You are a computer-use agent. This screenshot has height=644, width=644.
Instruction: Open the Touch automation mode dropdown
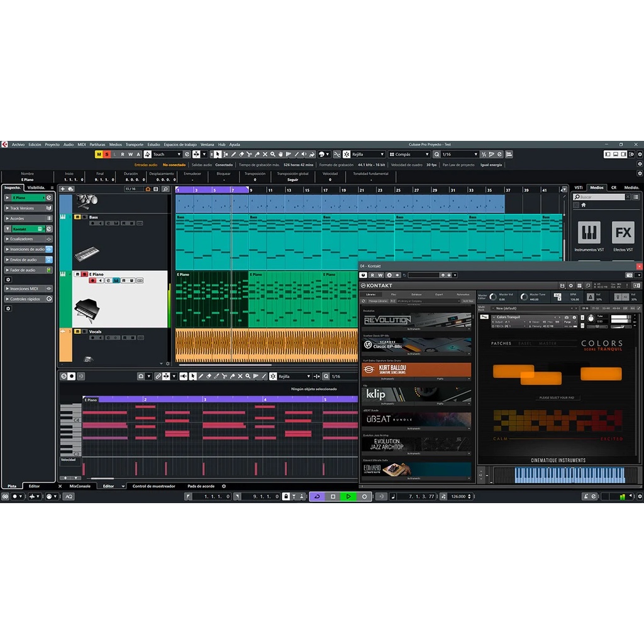[166, 154]
